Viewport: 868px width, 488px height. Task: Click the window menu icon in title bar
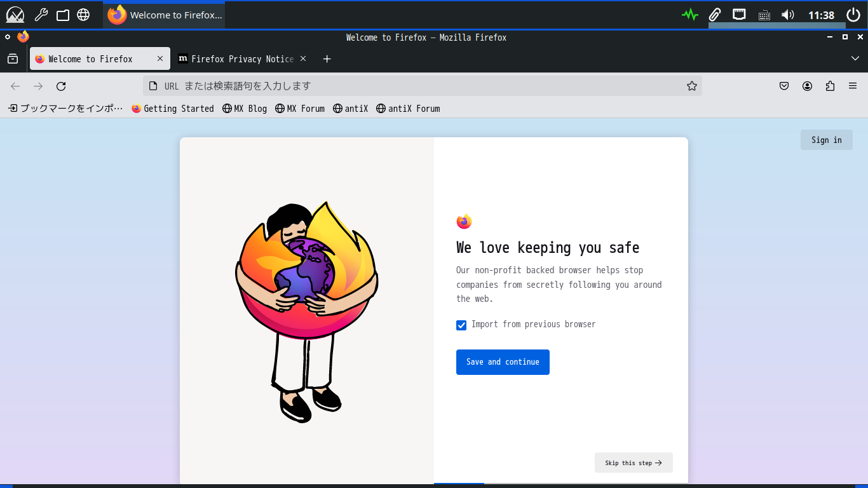8,37
